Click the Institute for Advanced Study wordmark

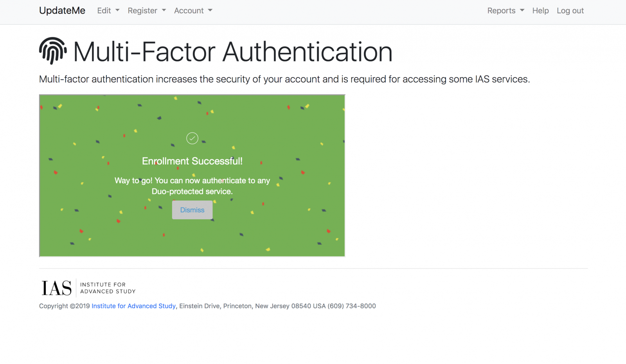108,288
